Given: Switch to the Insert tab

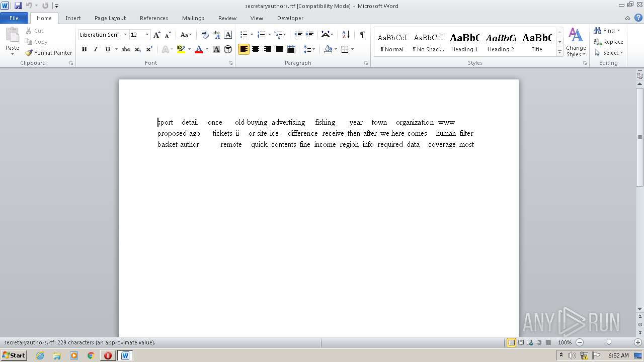Looking at the screenshot, I should (73, 18).
